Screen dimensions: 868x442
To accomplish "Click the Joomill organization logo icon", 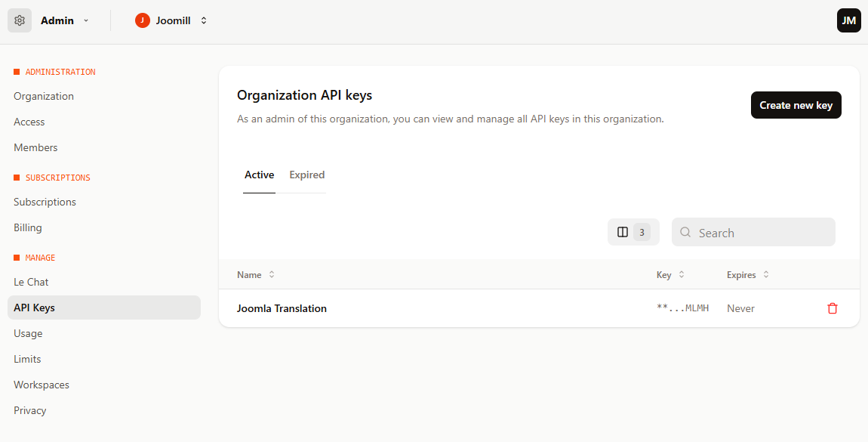I will [143, 20].
